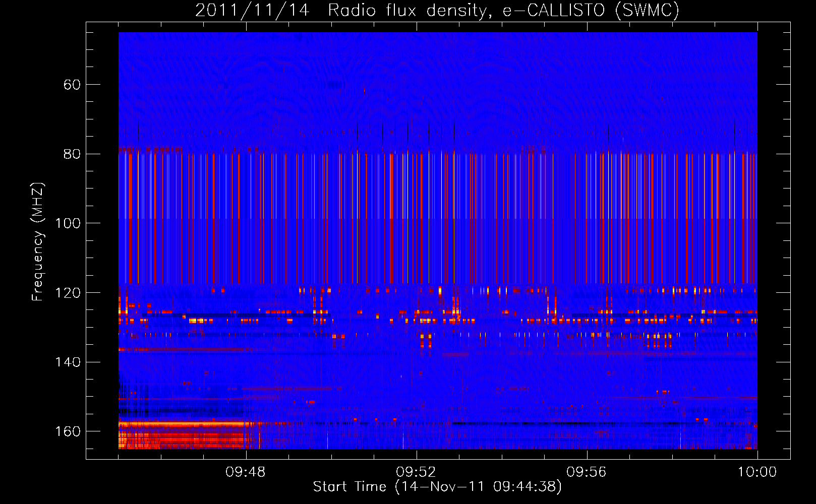Image resolution: width=816 pixels, height=504 pixels.
Task: Click the 120 frequency tick label
Action: tap(68, 293)
